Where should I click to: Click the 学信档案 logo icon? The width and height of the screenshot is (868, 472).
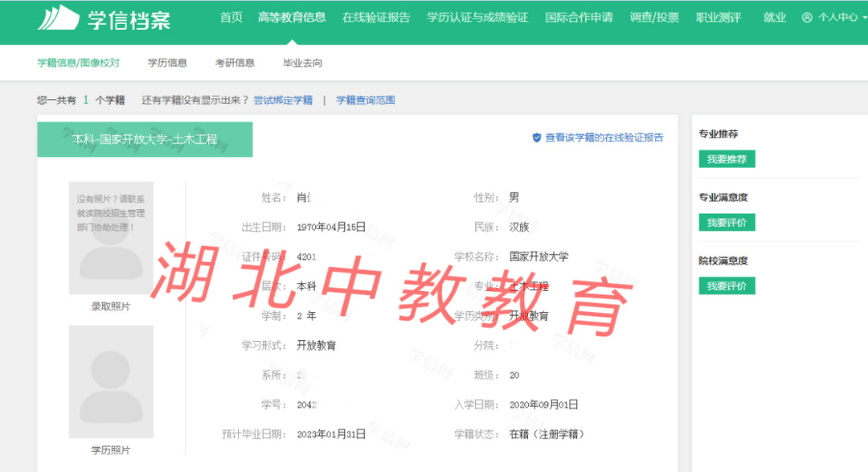(59, 18)
